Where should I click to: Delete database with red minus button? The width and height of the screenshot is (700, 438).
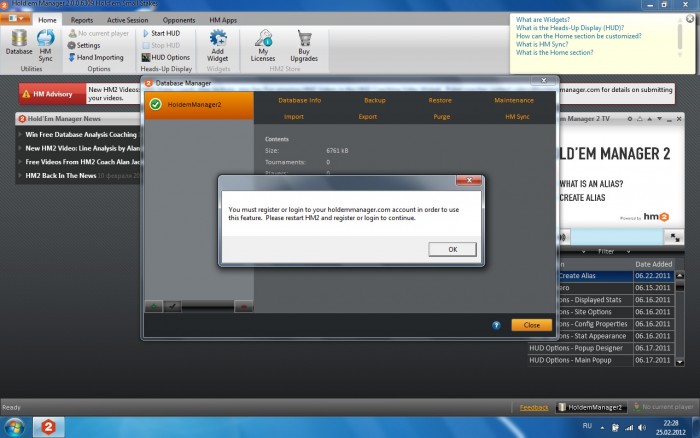click(244, 306)
